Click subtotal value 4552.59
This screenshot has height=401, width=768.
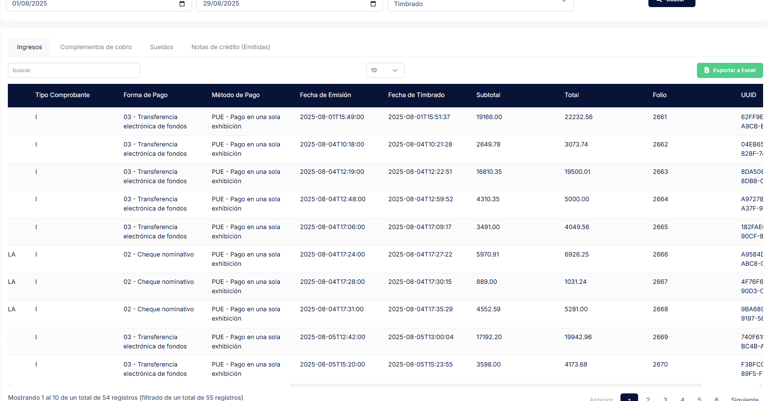tap(488, 309)
